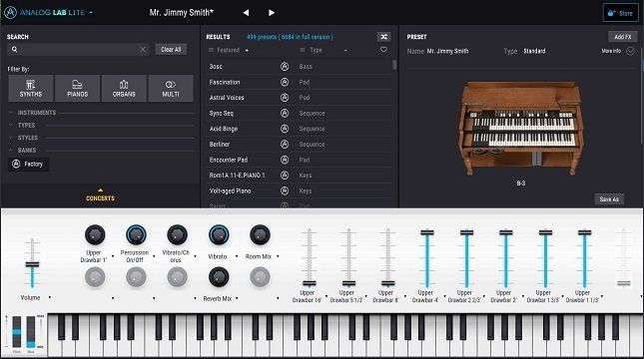Click the Add FX button
The height and width of the screenshot is (359, 644).
623,37
